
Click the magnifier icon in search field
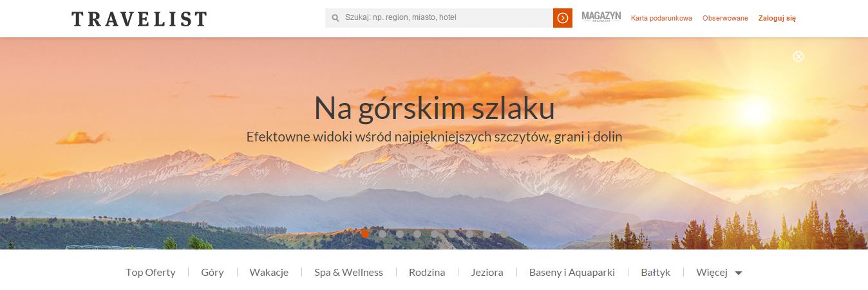tap(335, 18)
